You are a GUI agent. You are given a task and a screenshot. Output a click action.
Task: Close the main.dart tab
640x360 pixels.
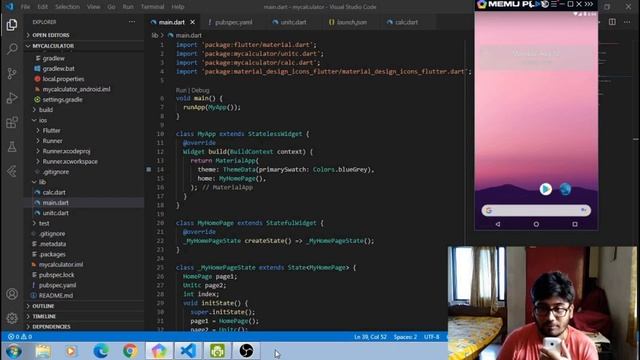tap(192, 22)
